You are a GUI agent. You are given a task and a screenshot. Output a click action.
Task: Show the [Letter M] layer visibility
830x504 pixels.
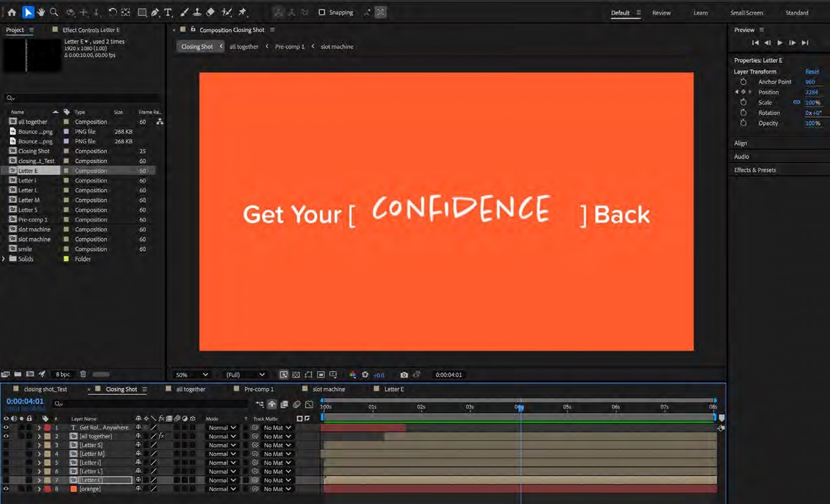(x=6, y=454)
